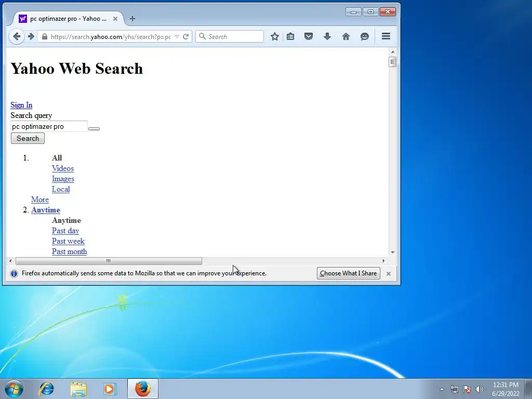
Task: Click the vertical scrollbar thumb
Action: click(393, 62)
